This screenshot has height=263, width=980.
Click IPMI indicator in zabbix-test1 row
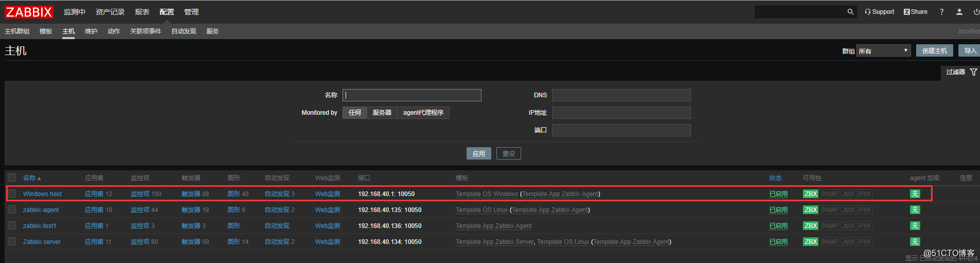tap(865, 226)
